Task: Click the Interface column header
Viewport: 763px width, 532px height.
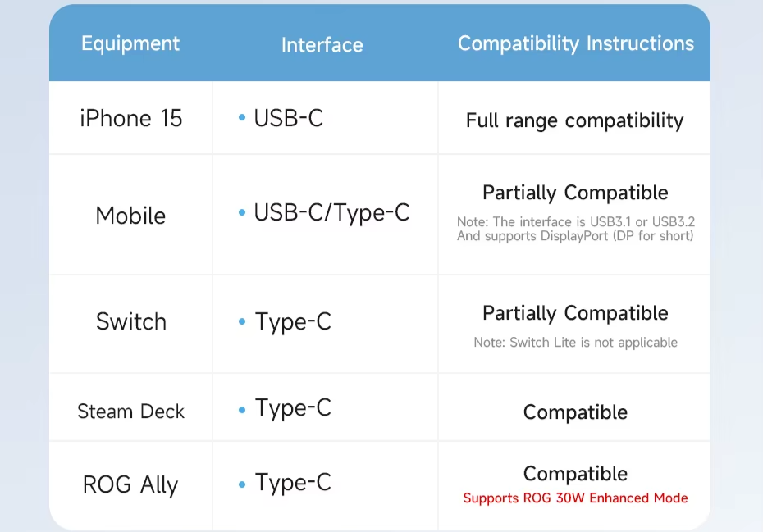Action: tap(322, 45)
